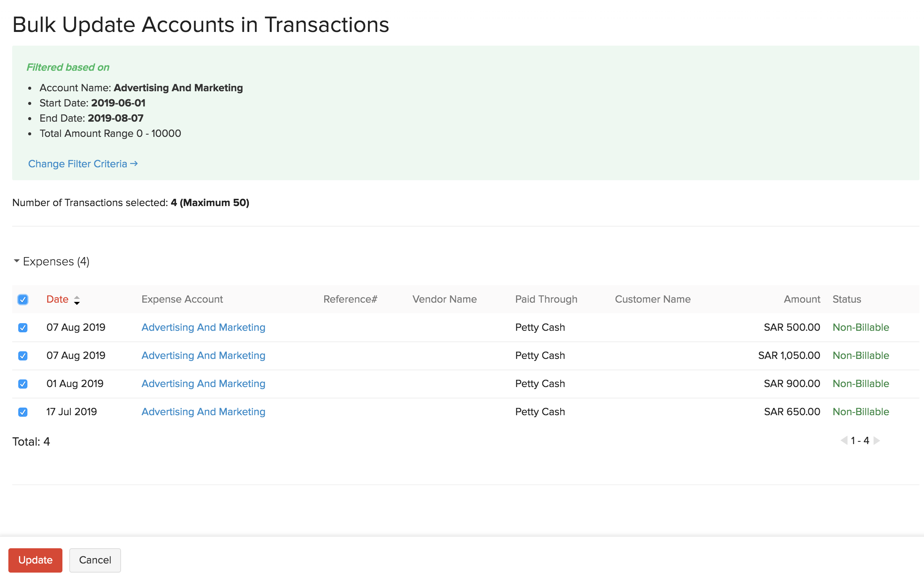The width and height of the screenshot is (924, 584).
Task: Click the Update button
Action: tap(35, 560)
